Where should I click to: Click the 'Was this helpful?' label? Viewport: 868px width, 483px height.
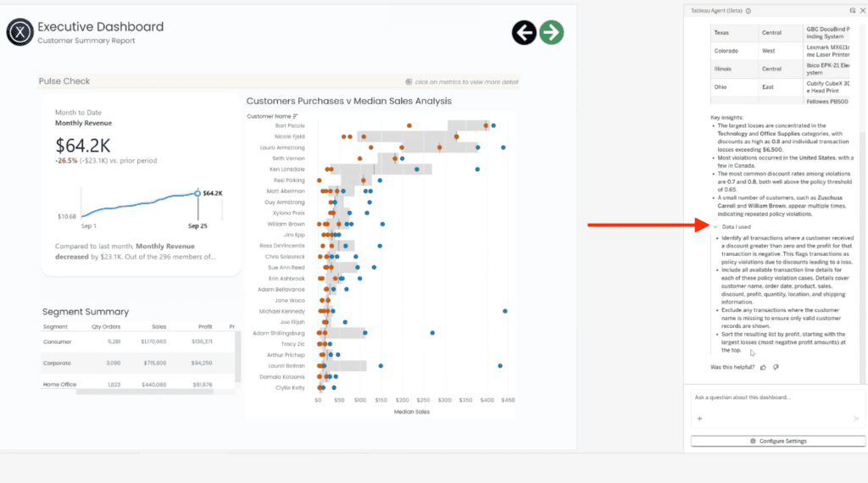point(732,368)
